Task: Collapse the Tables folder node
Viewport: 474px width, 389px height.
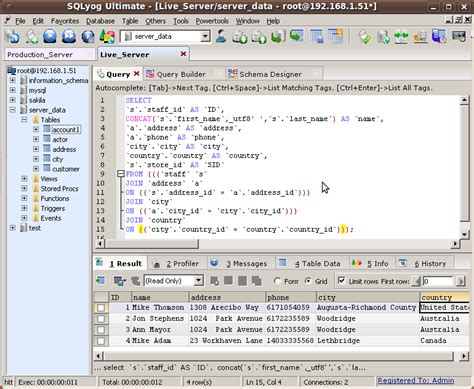Action: [x=24, y=119]
